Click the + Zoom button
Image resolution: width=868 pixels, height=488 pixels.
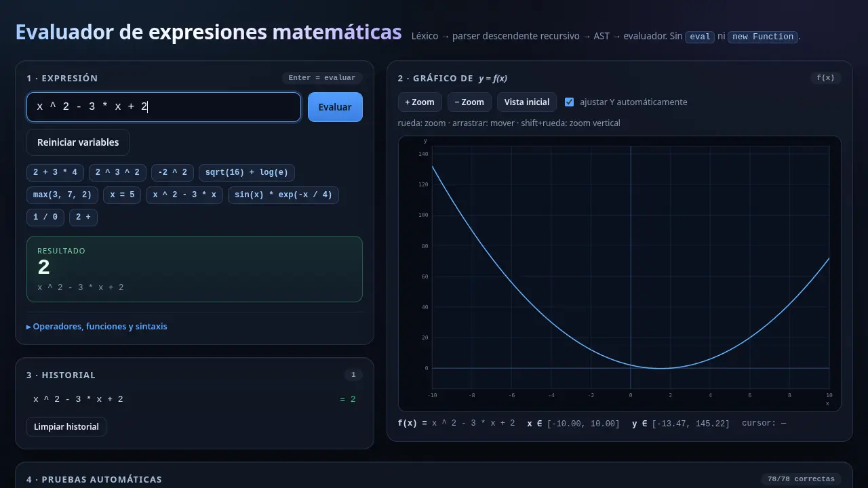420,102
